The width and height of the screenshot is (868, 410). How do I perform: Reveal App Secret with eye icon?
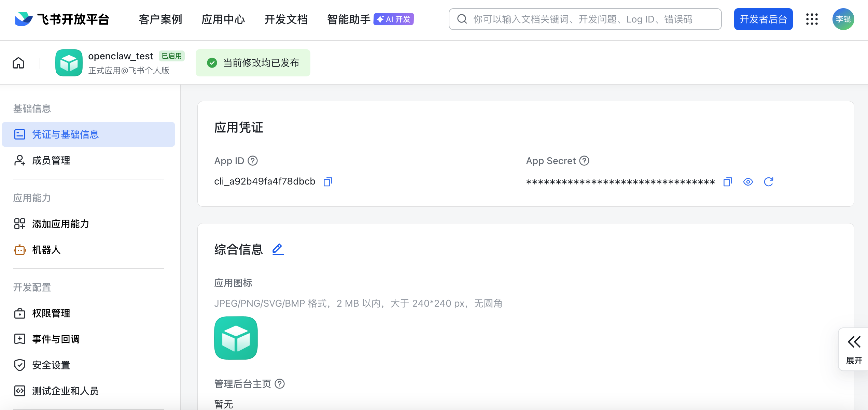pyautogui.click(x=748, y=182)
